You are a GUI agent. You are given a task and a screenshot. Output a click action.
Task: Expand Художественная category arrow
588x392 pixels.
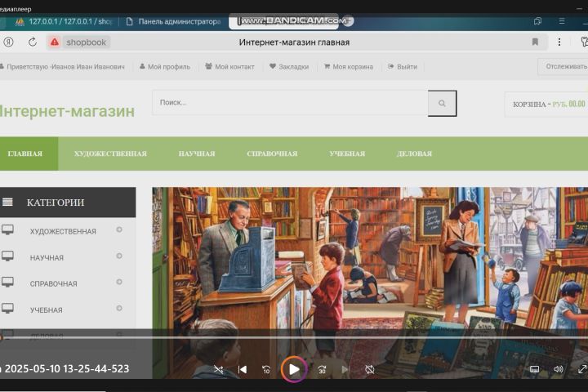click(119, 229)
